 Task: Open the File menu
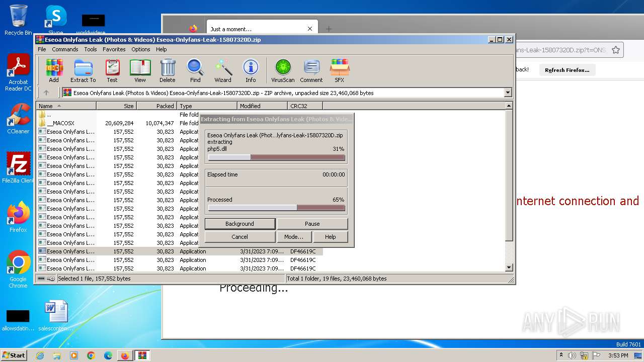pos(42,49)
